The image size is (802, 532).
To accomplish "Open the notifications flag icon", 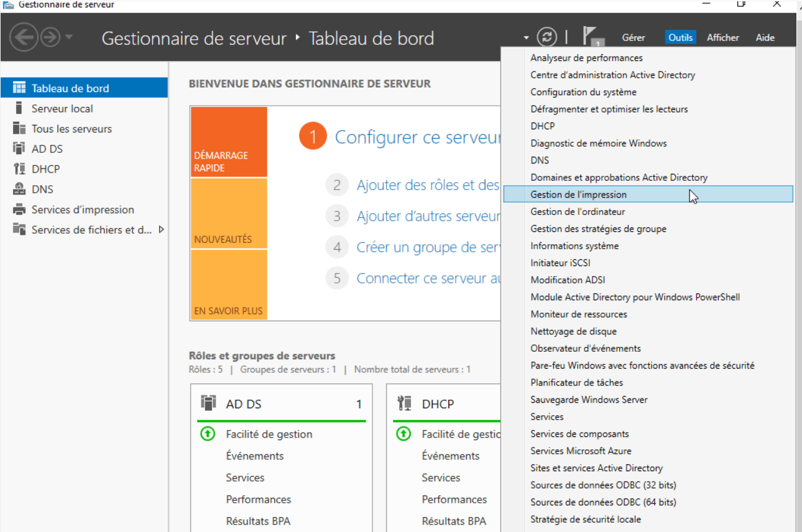I will 591,37.
